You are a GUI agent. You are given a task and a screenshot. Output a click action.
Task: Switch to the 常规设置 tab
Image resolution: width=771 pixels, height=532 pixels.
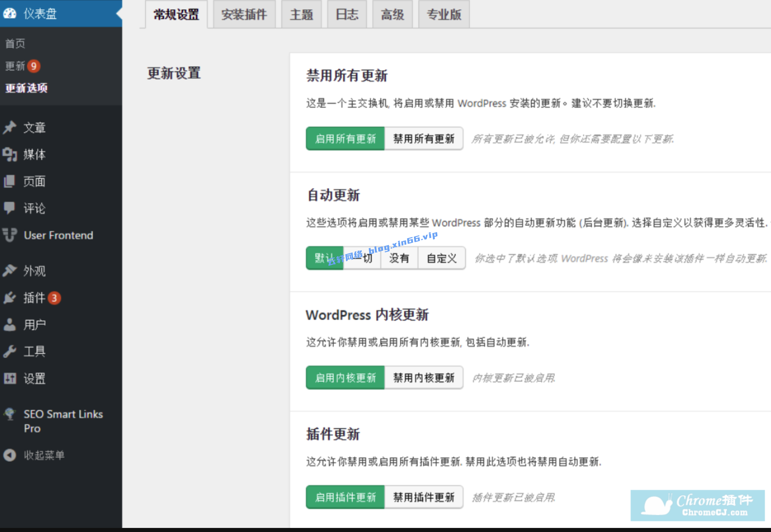coord(176,14)
